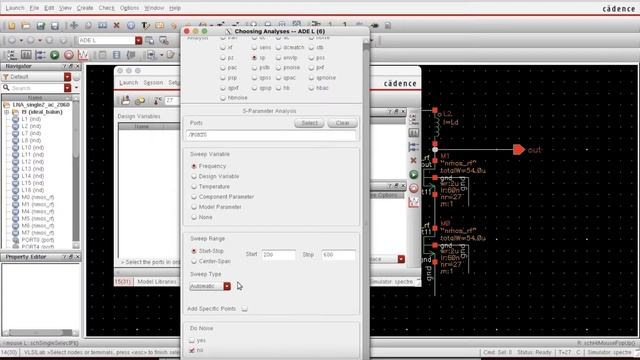Click the Delete X toolbar icon

point(116,25)
